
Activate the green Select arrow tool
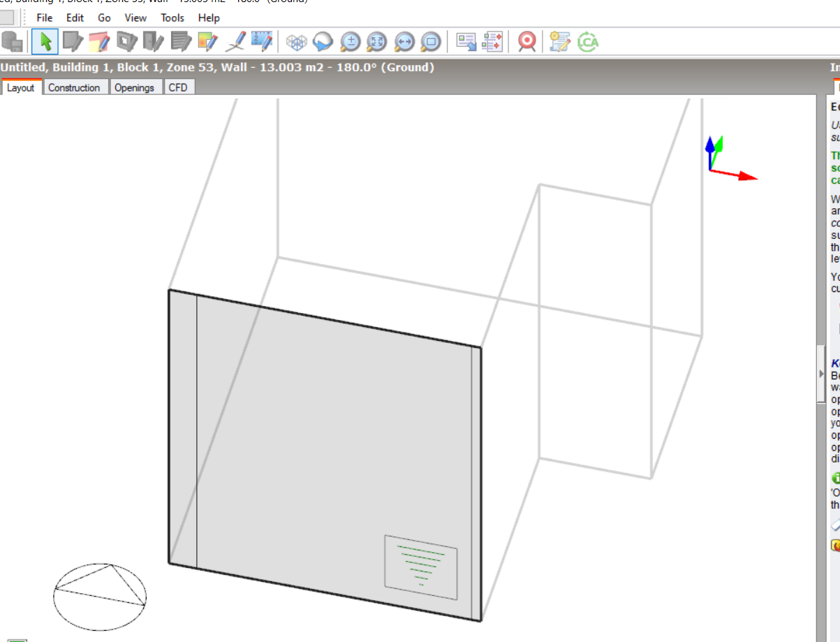45,42
